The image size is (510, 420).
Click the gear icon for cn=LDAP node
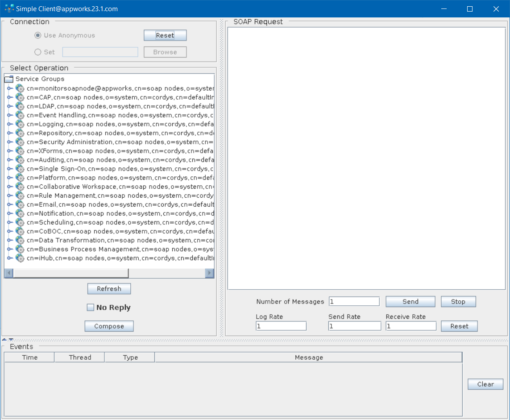click(x=20, y=106)
